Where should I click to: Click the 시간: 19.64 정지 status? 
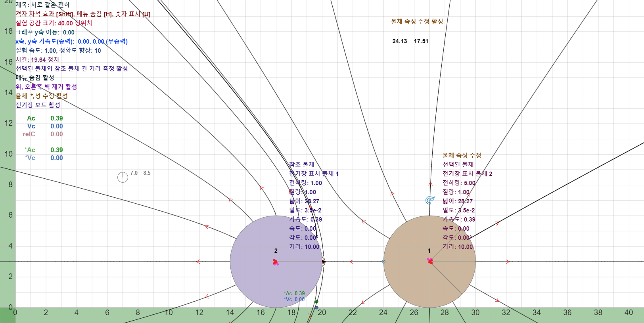(x=37, y=59)
